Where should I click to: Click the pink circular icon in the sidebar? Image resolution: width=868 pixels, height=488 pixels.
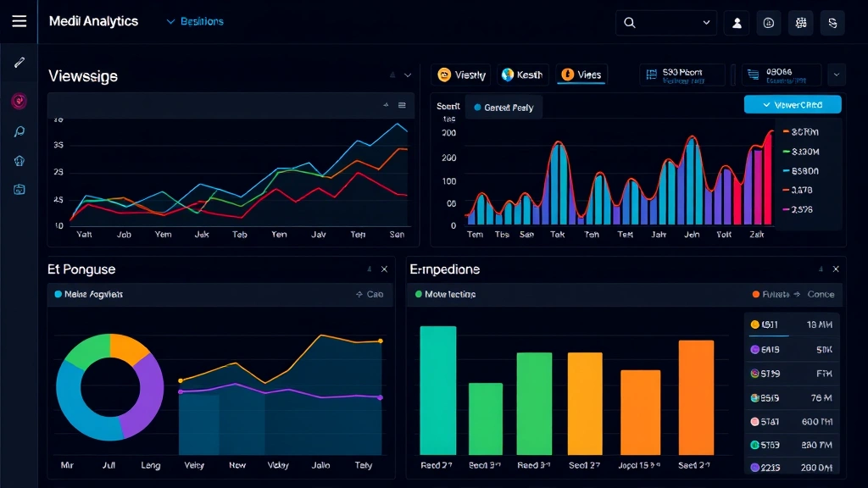(x=19, y=101)
